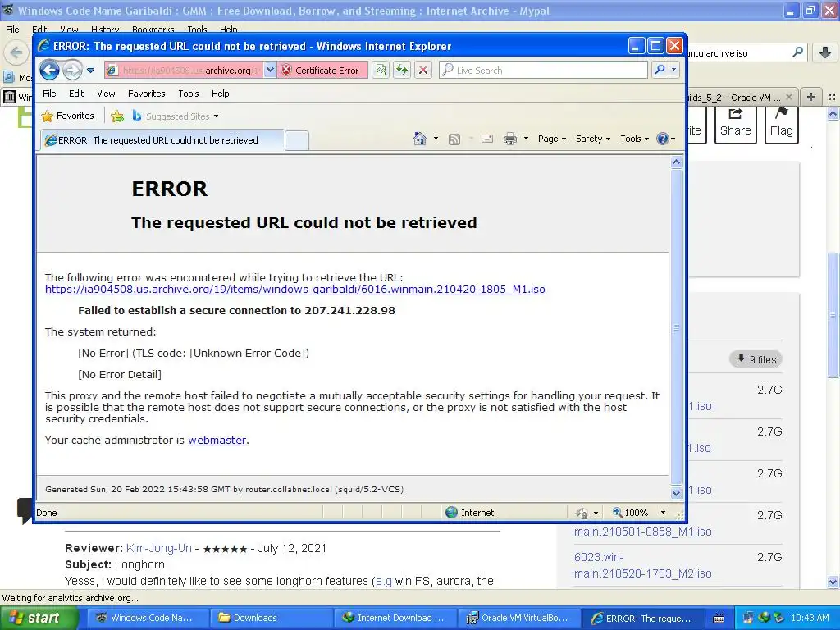Open IE Tools menu in menu bar

pyautogui.click(x=189, y=94)
